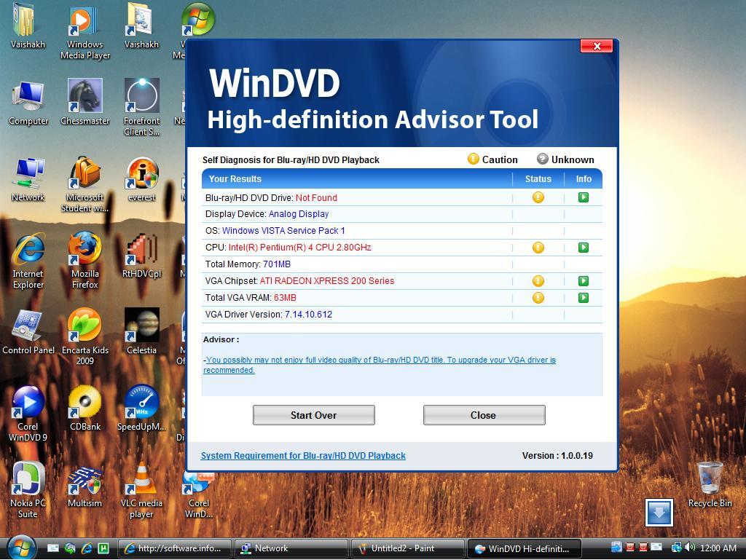Screen dimensions: 746x560
Task: Click the Unknown legend icon
Action: pyautogui.click(x=541, y=159)
